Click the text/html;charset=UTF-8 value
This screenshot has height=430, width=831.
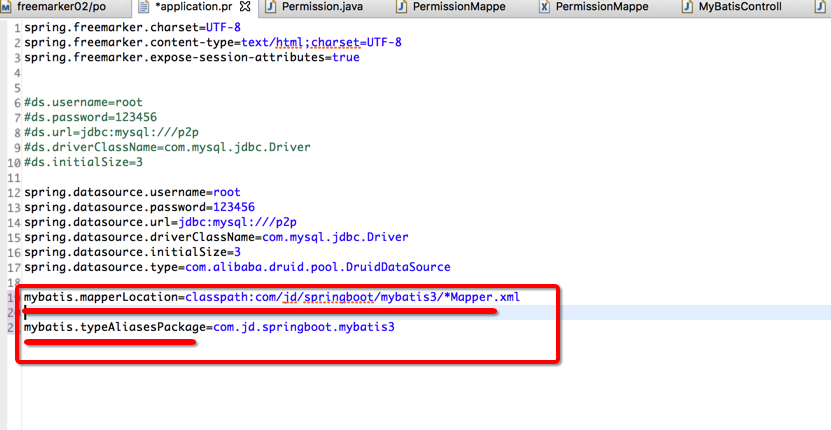point(322,42)
